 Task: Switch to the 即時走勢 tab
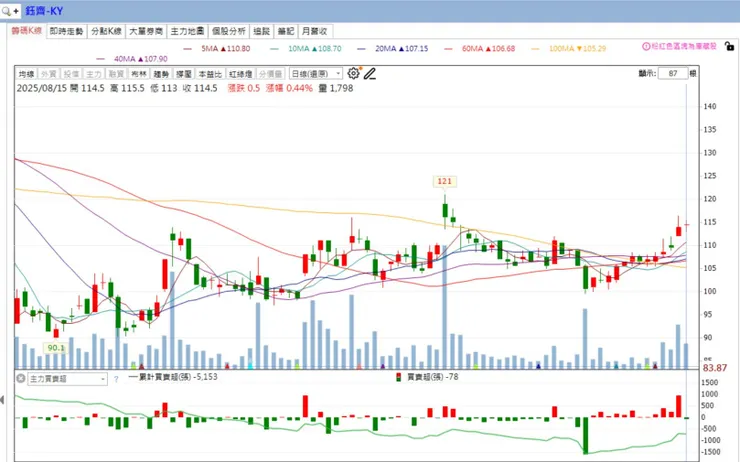pyautogui.click(x=67, y=31)
